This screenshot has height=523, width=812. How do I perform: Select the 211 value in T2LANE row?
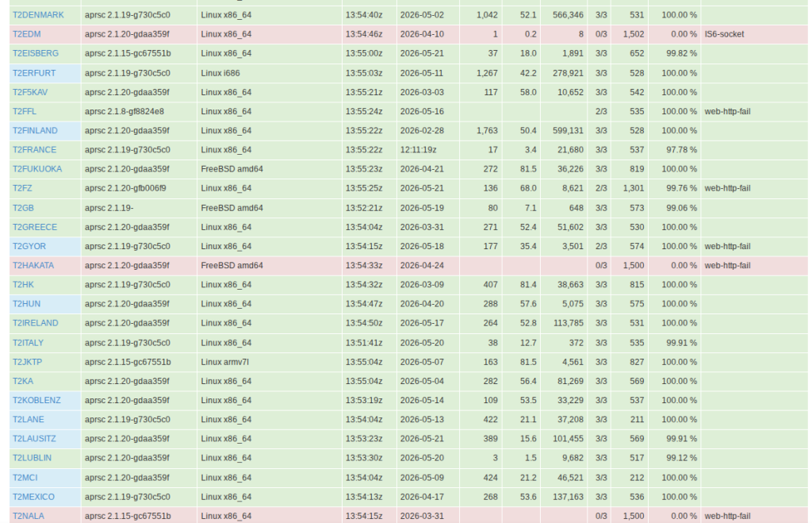pyautogui.click(x=637, y=419)
